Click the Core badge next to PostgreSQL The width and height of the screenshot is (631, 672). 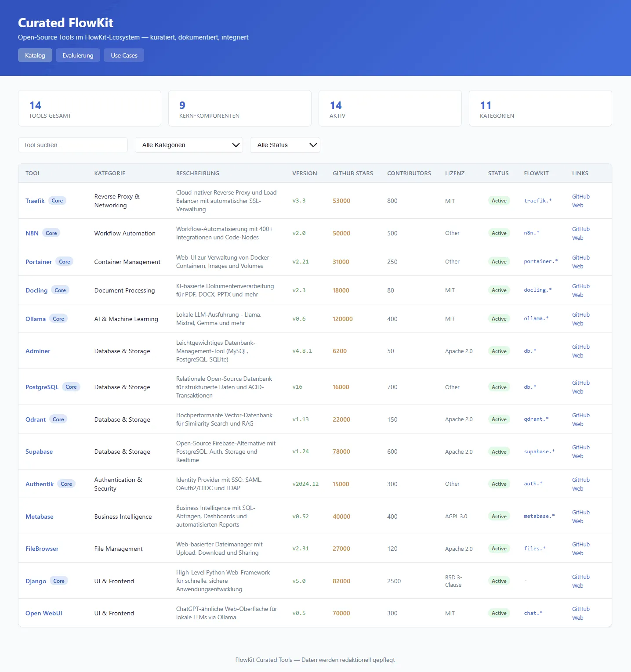click(x=71, y=387)
